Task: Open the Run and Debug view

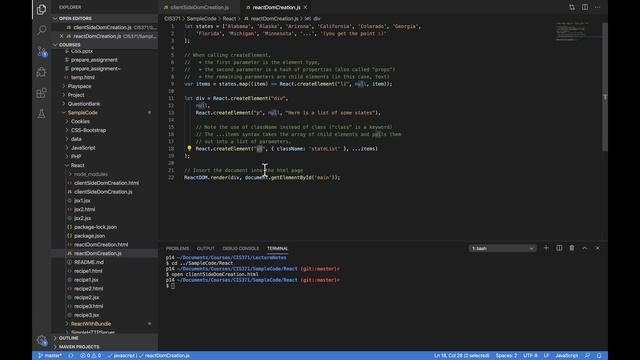Action: (x=41, y=72)
